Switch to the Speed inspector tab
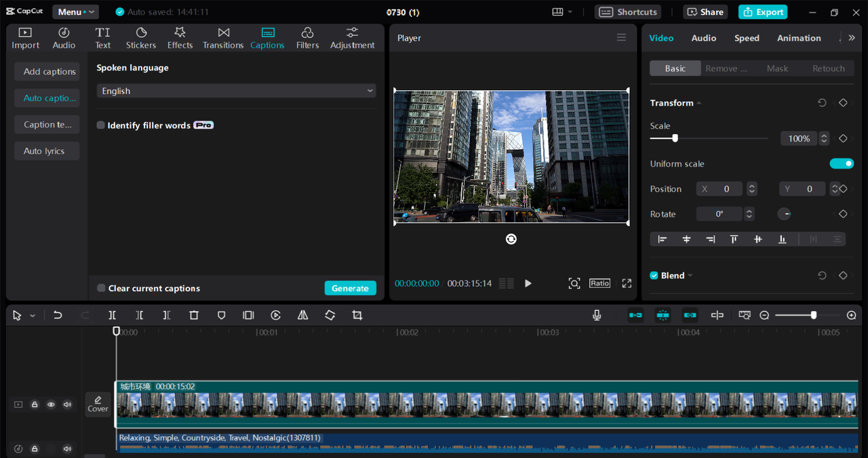Screen dimensions: 868x458 (x=747, y=38)
